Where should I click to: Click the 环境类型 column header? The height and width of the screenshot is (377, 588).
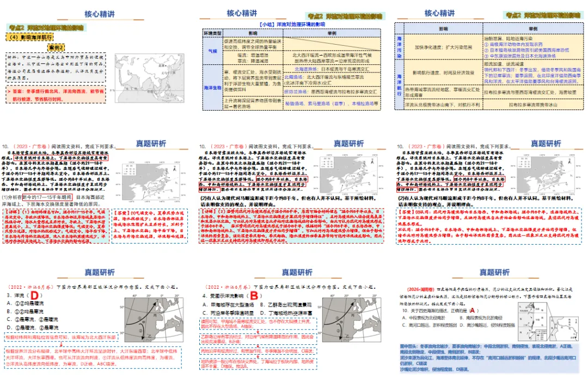[213, 33]
